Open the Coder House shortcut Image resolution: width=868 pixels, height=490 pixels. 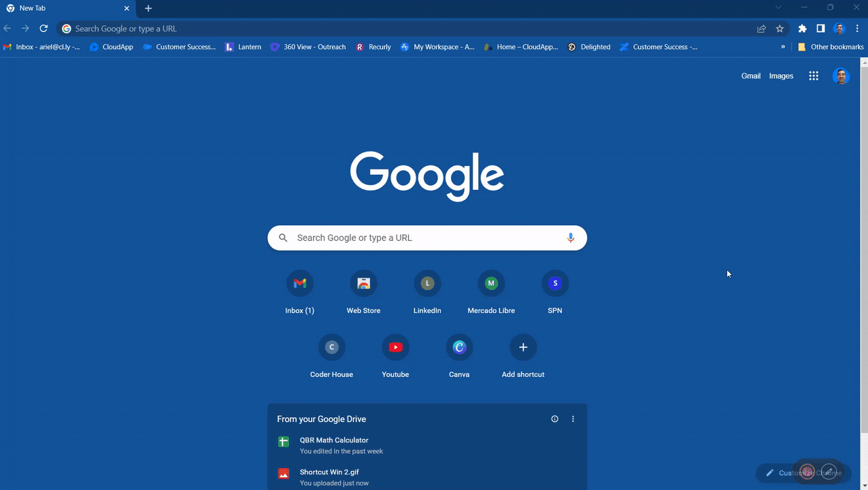(x=332, y=357)
